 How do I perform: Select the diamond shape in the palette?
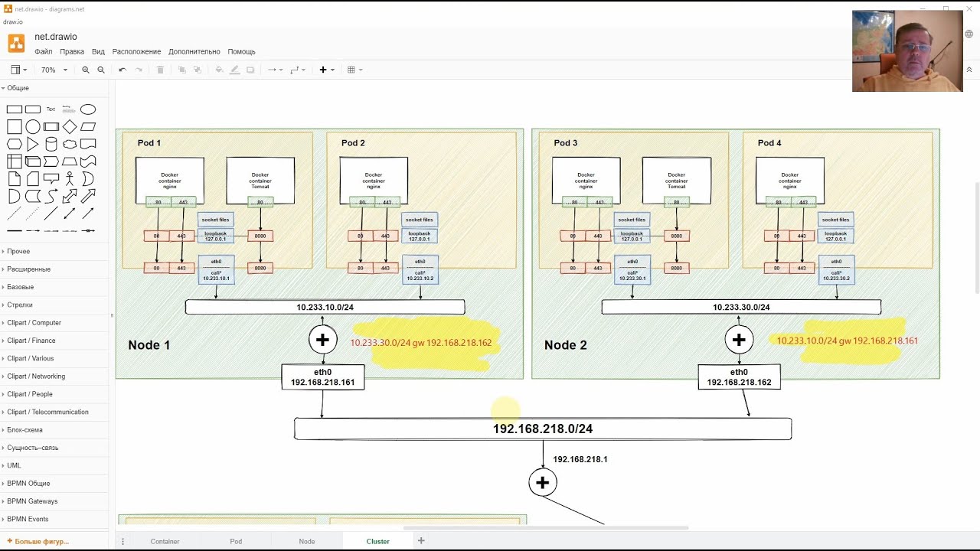(70, 127)
